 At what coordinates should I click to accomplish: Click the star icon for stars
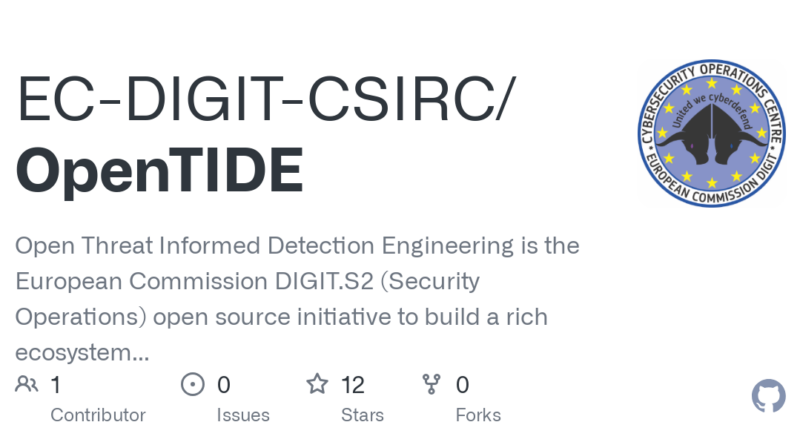[317, 384]
